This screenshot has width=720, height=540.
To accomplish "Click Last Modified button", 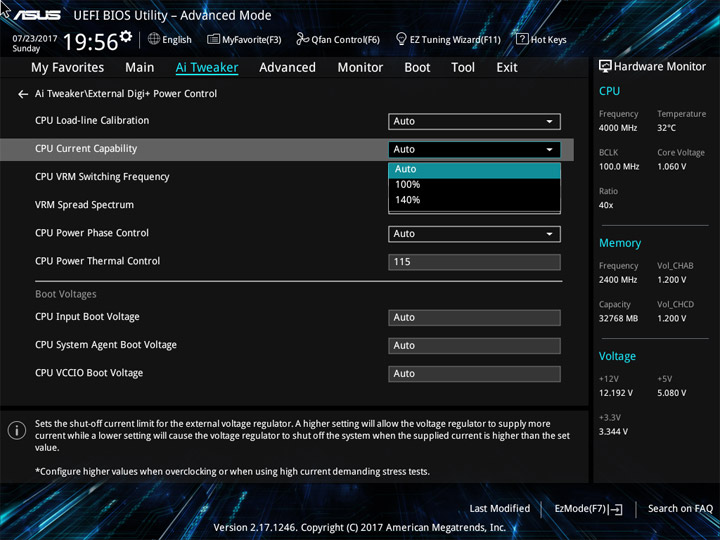I will pyautogui.click(x=500, y=509).
